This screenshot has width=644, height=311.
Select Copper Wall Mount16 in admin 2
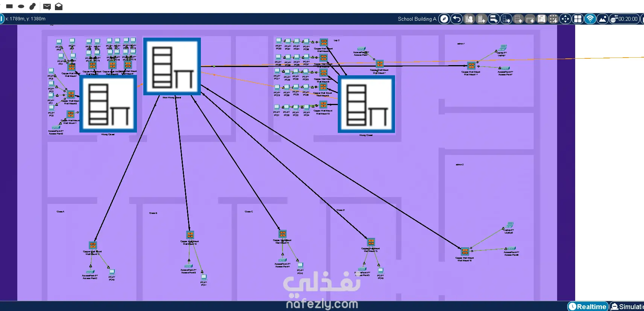(465, 251)
